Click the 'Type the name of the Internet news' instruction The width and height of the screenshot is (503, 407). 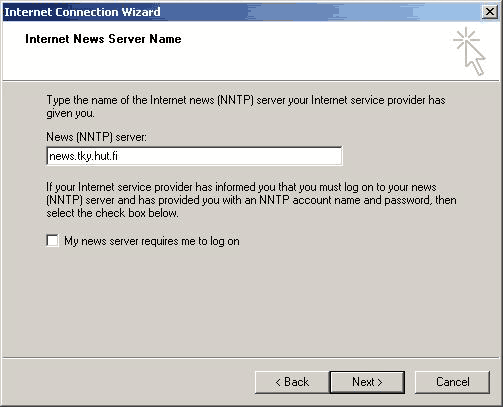(246, 100)
